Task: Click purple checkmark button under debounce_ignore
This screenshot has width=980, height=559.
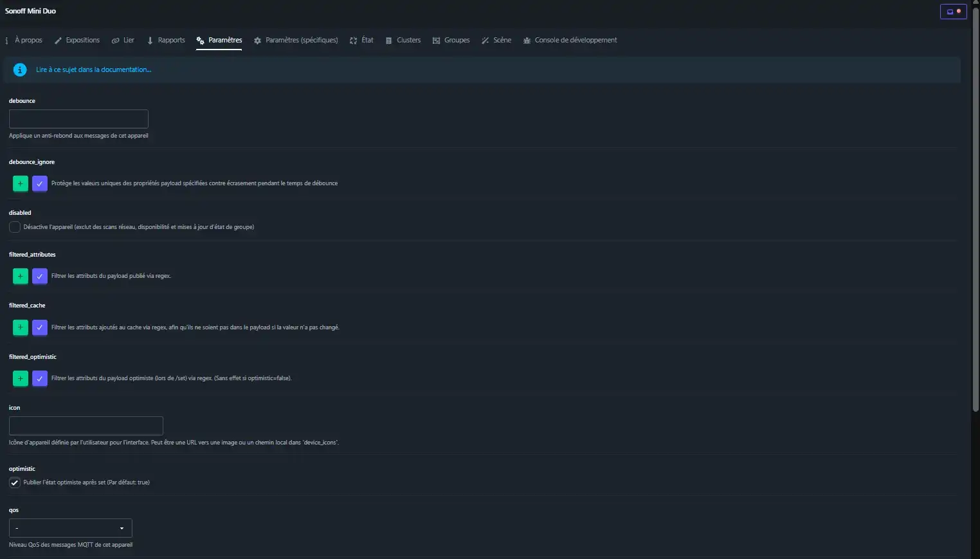Action: 40,183
